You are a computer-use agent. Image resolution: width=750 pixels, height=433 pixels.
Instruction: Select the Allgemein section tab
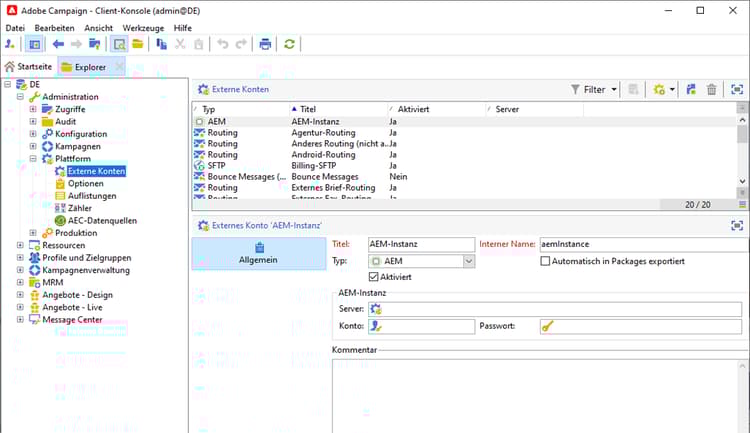click(x=259, y=254)
